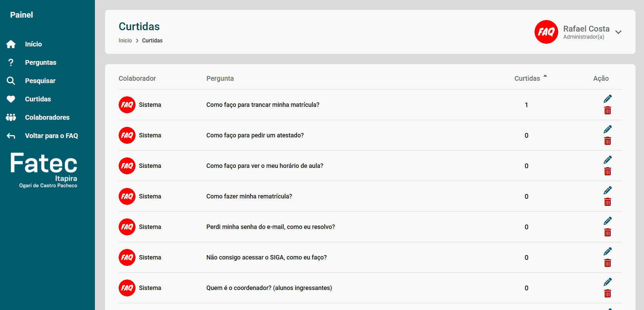Click the Curtidas heart icon

coord(11,99)
